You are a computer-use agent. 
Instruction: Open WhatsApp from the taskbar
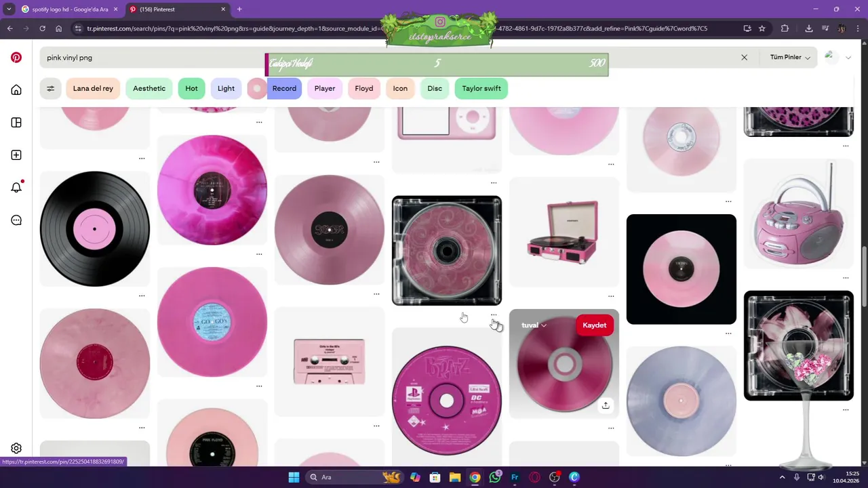pos(495,477)
